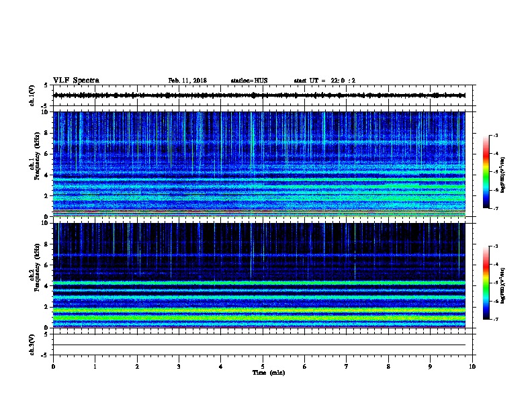Select the "start UT = 22:0 :2" header text
Viewport: 532px width, 411px height.
click(324, 81)
